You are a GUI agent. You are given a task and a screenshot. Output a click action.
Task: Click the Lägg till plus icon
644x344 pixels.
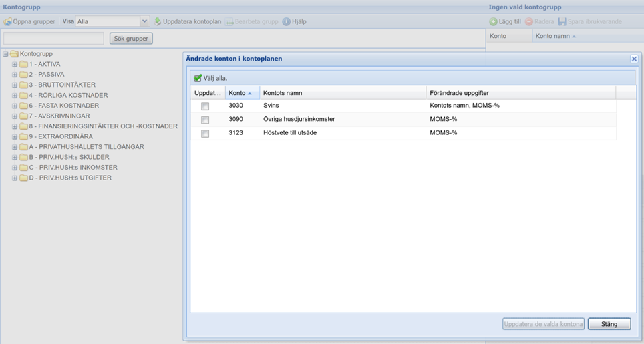[493, 22]
